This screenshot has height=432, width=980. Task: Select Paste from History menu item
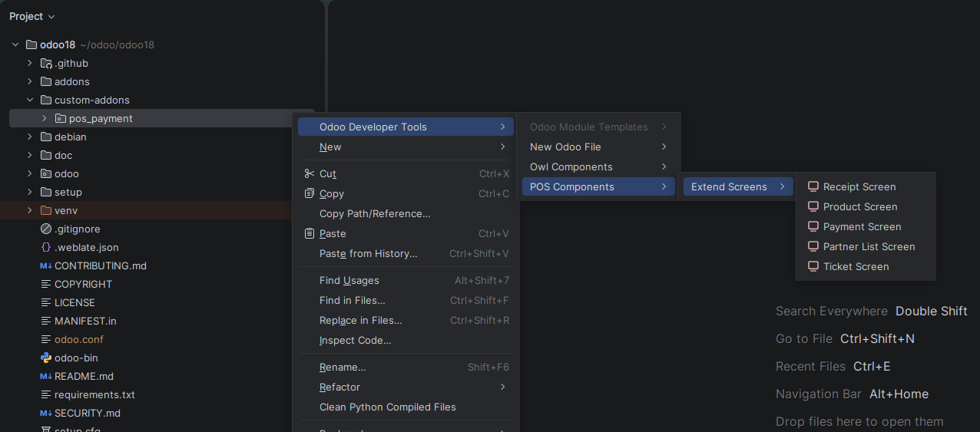406,253
